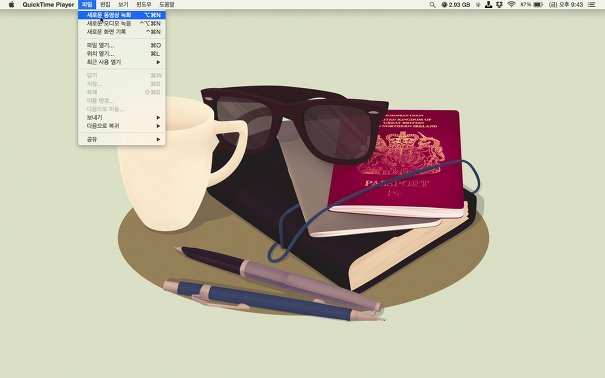Expand the 보내기 submenu
The image size is (605, 378).
(122, 117)
